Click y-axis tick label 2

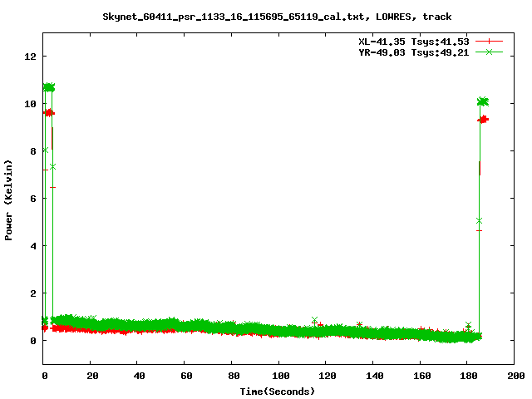coord(33,293)
